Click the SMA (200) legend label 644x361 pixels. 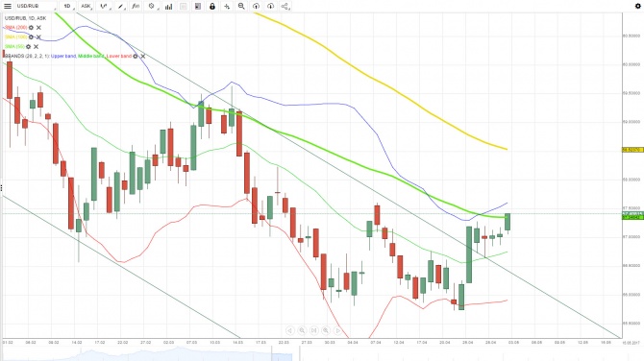point(16,28)
